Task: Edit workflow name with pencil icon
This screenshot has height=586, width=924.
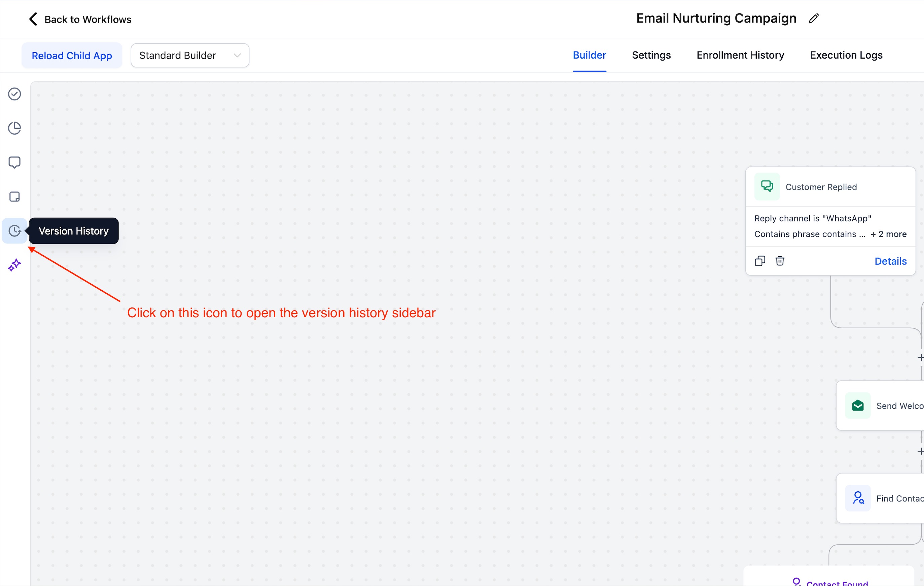Action: tap(814, 19)
